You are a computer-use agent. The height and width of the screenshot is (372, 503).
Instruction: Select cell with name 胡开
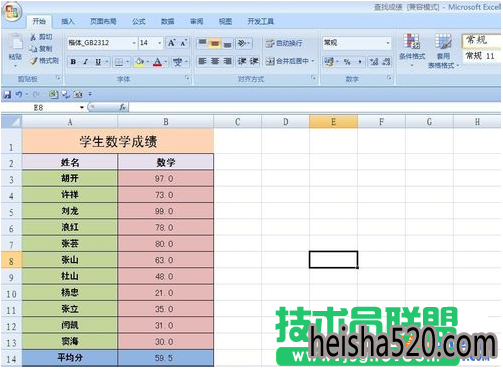(x=70, y=178)
